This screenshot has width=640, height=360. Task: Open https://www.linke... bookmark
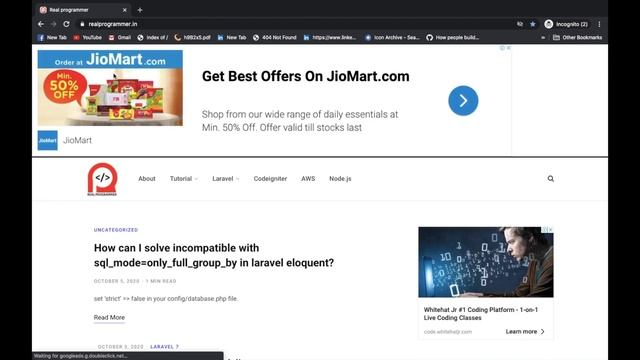[x=330, y=37]
